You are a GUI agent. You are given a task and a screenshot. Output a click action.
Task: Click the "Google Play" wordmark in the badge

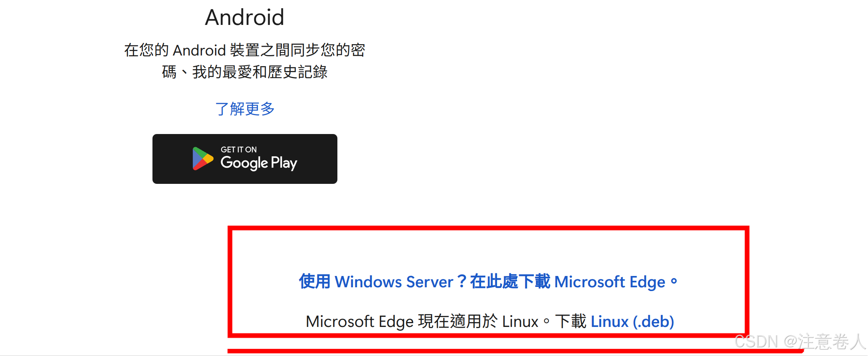259,163
